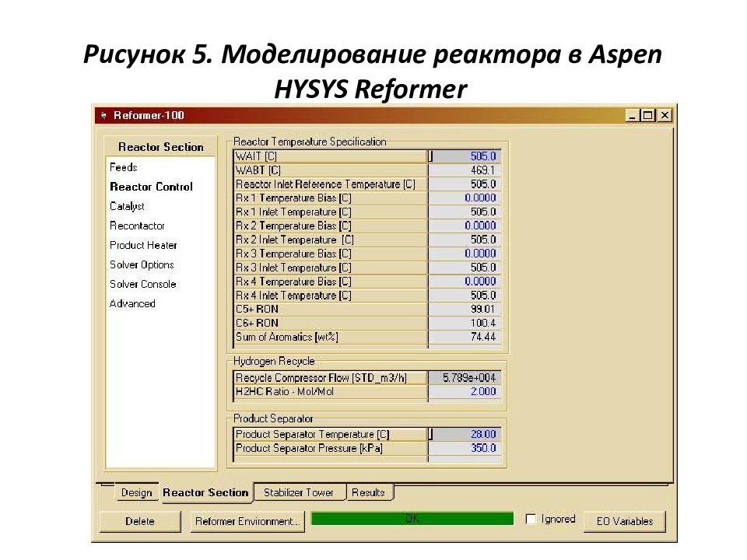Edit the Rx 1 Temperature Bias value
747x560 pixels.
click(465, 198)
